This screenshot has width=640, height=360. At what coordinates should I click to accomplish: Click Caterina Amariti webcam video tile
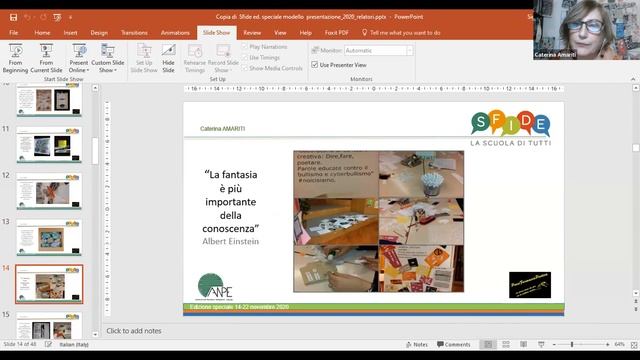tap(586, 30)
